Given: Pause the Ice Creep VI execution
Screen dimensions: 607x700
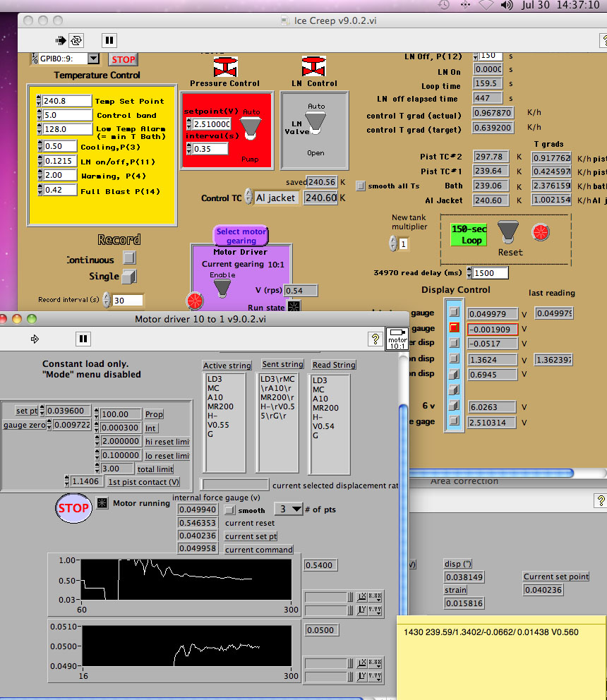Looking at the screenshot, I should 109,40.
